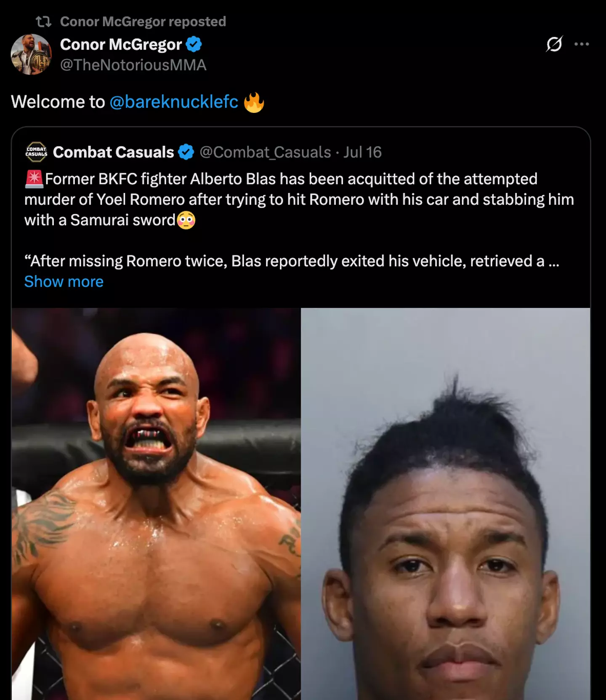Image resolution: width=606 pixels, height=700 pixels.
Task: Open the Combat Casuals account name
Action: pos(113,152)
